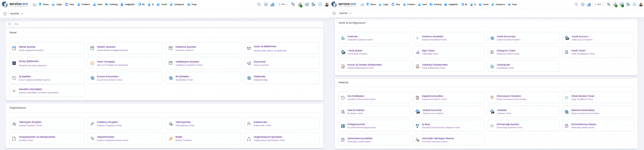Open the SLA Politikaları card
This screenshot has width=644, height=150.
pos(374,98)
